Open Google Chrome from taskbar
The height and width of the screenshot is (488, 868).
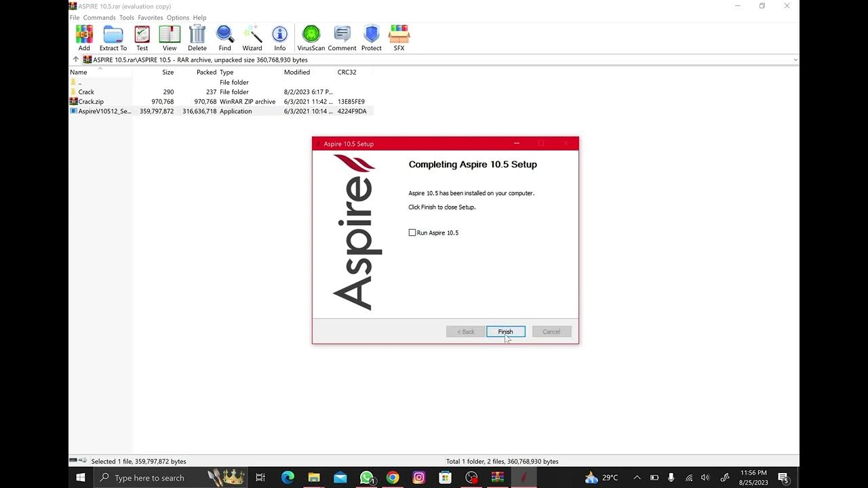click(x=393, y=478)
